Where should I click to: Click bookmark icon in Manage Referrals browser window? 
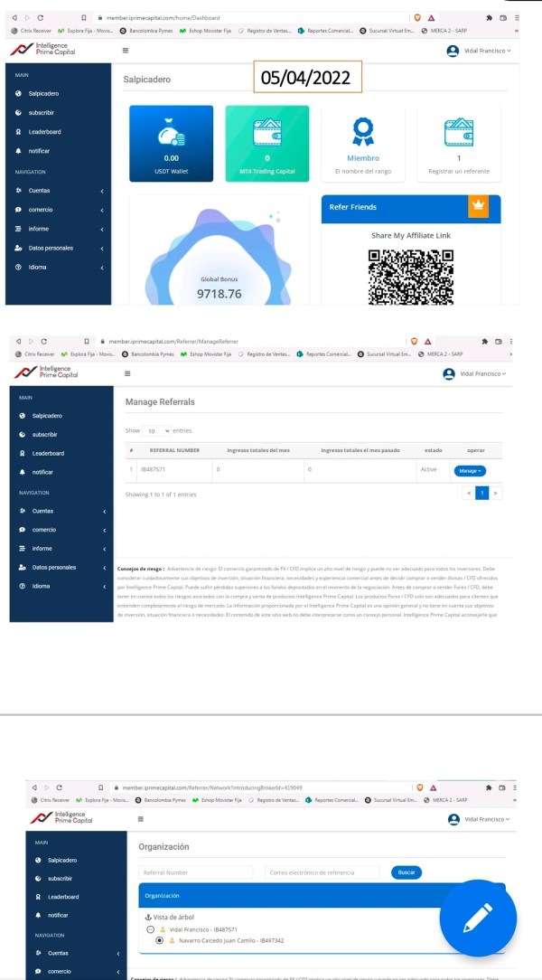click(x=88, y=341)
